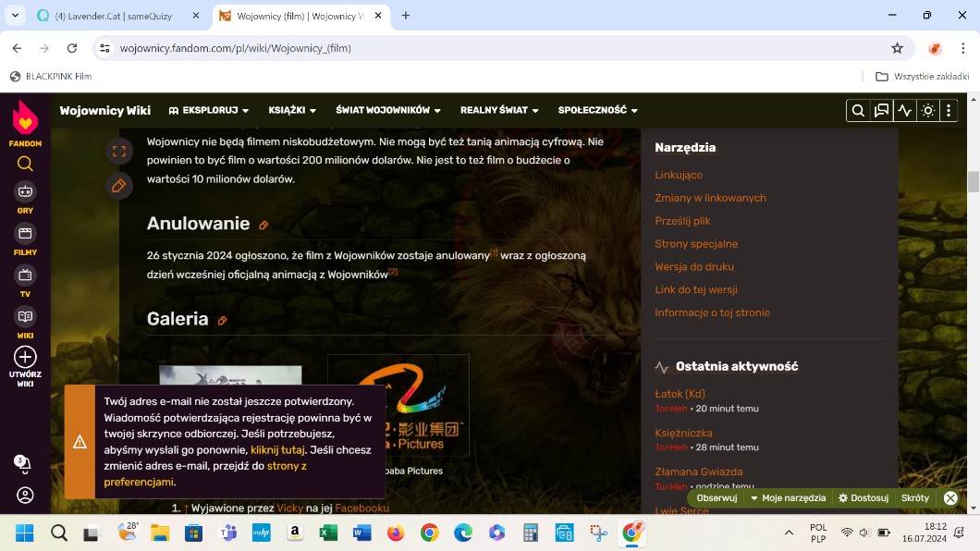This screenshot has height=551, width=980.
Task: Click the Fandom heart logo
Action: (x=25, y=118)
